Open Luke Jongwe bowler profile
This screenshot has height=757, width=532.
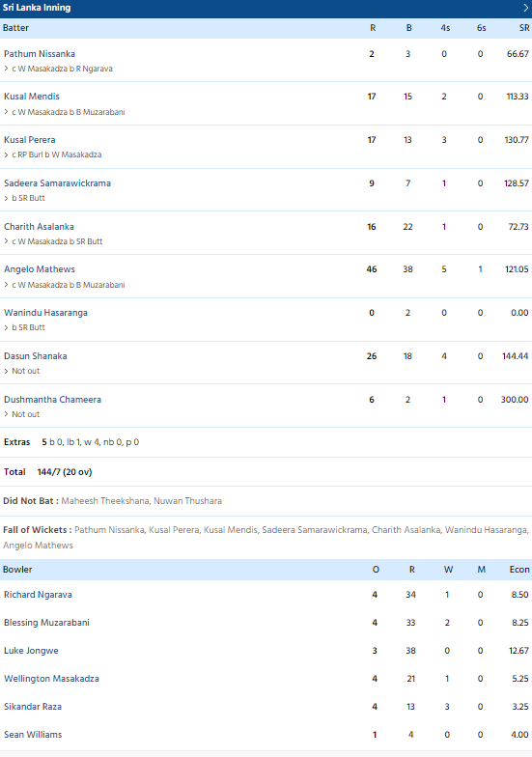click(31, 651)
